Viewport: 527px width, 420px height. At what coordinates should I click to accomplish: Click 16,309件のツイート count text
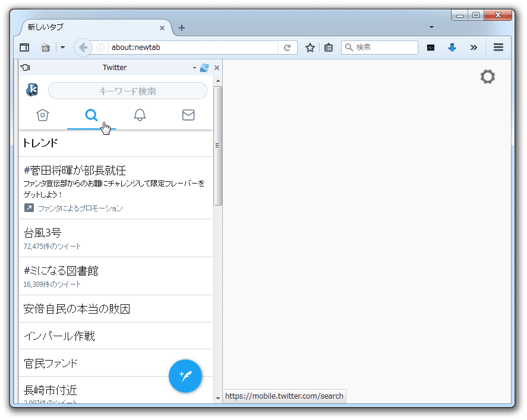pos(52,284)
